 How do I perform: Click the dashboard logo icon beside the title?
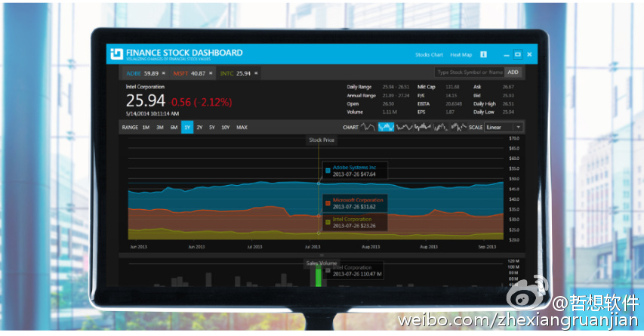point(116,54)
